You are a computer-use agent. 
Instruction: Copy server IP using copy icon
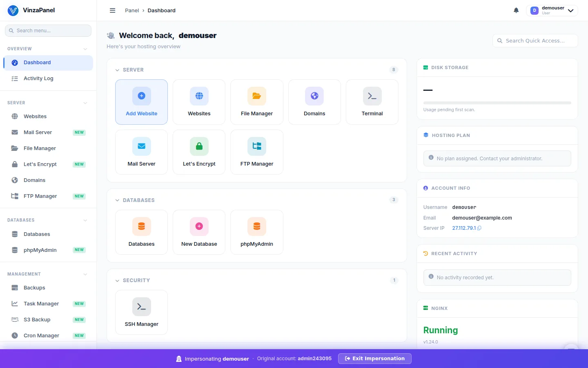pos(479,228)
